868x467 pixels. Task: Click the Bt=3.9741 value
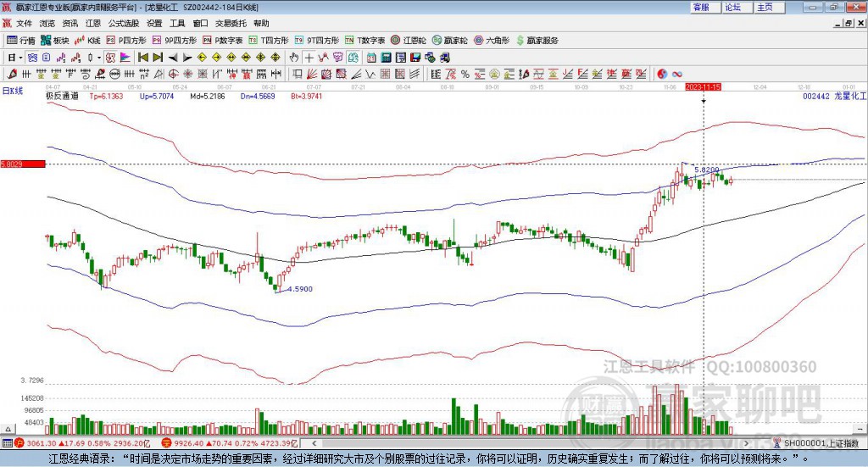coord(307,96)
